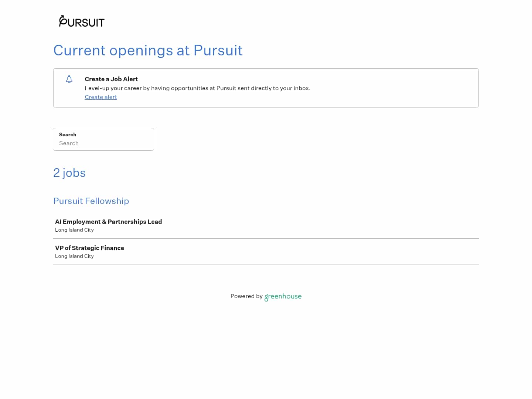Click the word Pursuit in alert description
The width and height of the screenshot is (532, 399).
(226, 88)
